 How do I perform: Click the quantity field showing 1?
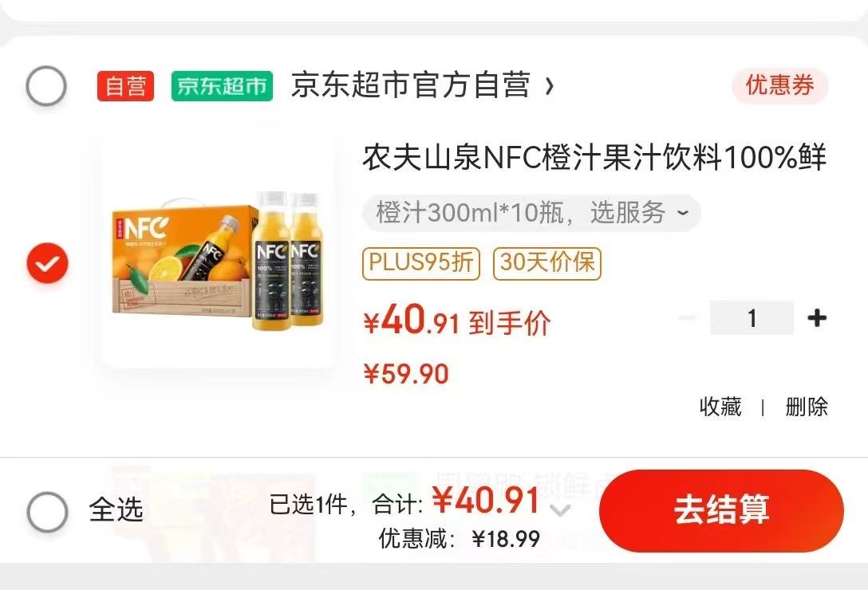click(752, 317)
